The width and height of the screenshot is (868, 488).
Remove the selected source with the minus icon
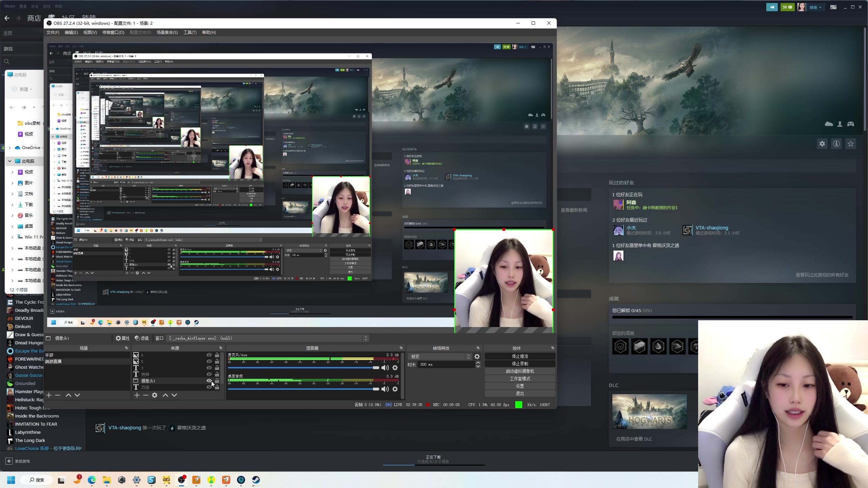pos(146,395)
